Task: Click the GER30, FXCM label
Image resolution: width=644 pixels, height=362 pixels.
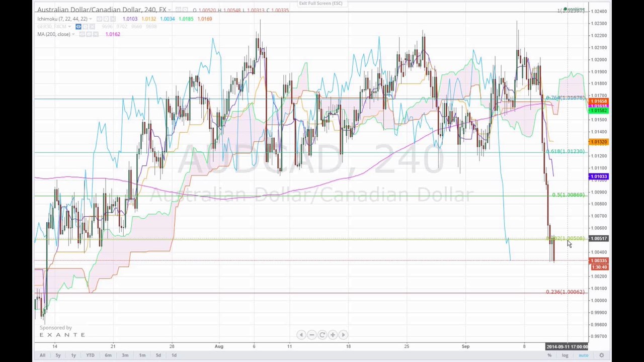Action: (x=52, y=26)
